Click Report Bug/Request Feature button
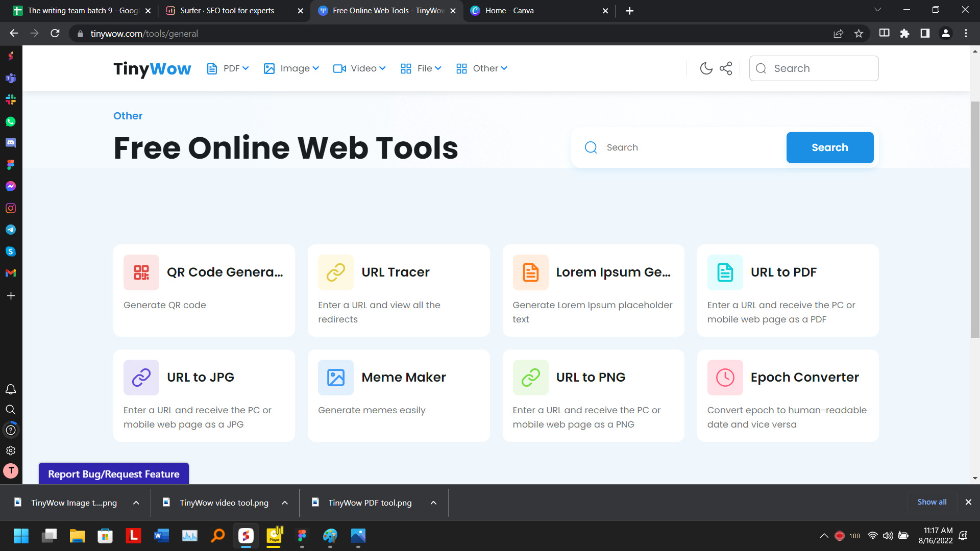Image resolution: width=980 pixels, height=551 pixels. (114, 474)
